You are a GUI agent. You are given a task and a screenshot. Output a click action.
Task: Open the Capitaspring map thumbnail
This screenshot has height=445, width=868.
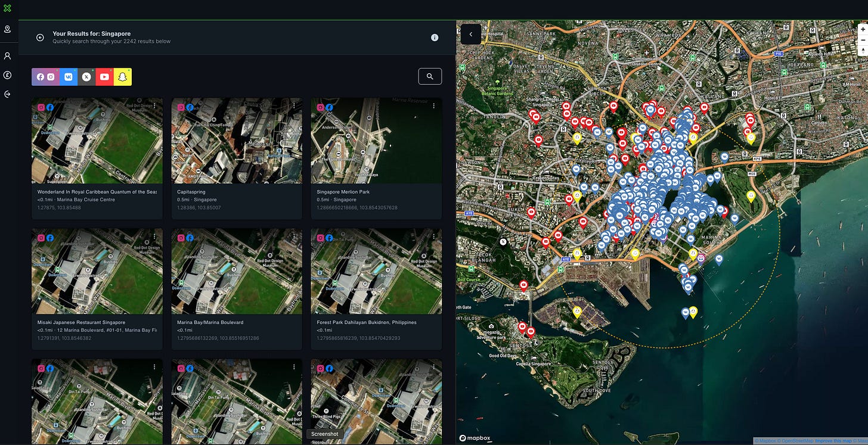tap(237, 141)
